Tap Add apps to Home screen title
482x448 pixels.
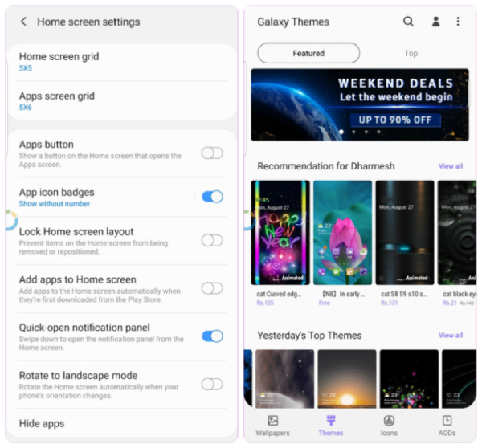click(77, 279)
